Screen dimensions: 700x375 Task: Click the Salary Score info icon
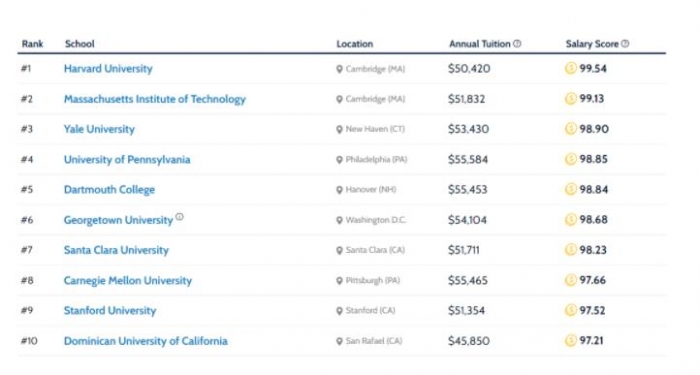click(625, 44)
